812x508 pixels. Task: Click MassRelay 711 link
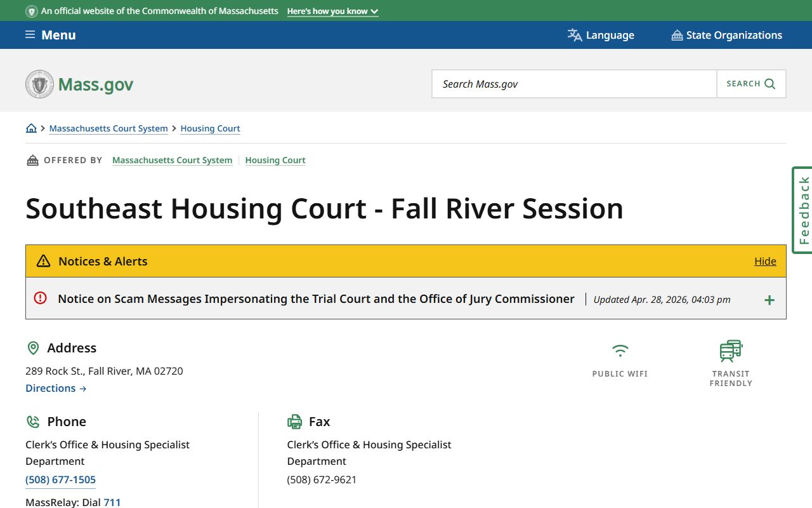click(x=112, y=502)
